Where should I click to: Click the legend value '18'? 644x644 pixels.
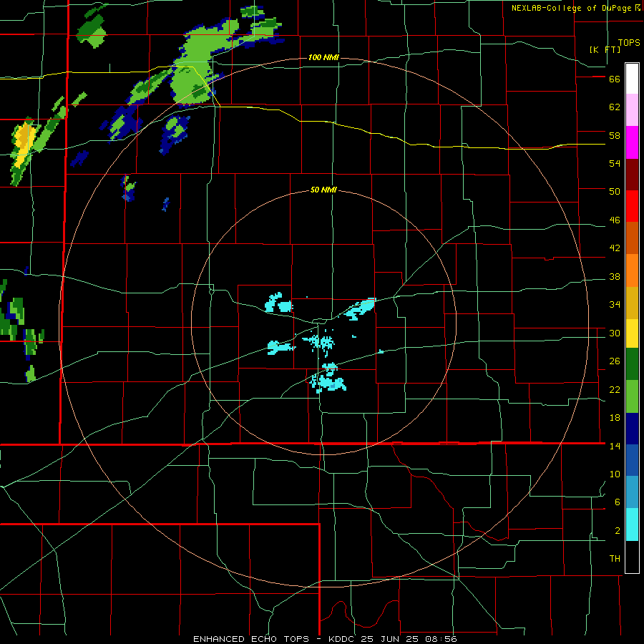tap(615, 418)
